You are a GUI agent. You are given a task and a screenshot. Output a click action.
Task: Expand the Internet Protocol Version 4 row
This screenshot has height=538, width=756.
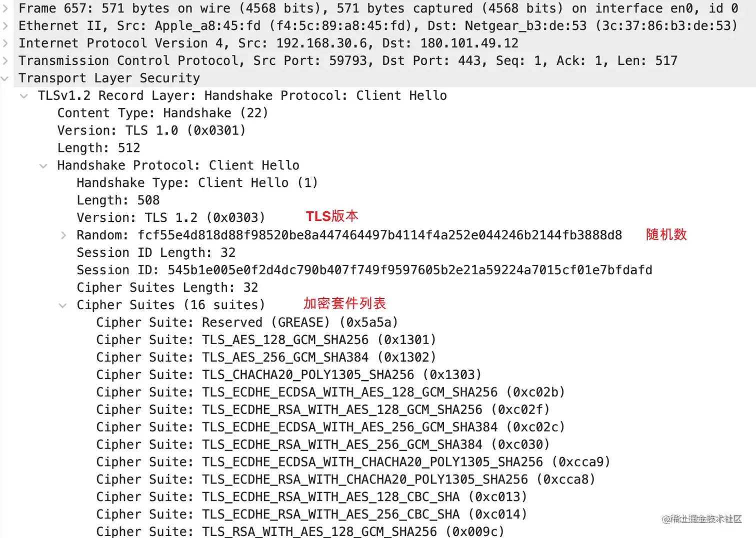coord(5,43)
